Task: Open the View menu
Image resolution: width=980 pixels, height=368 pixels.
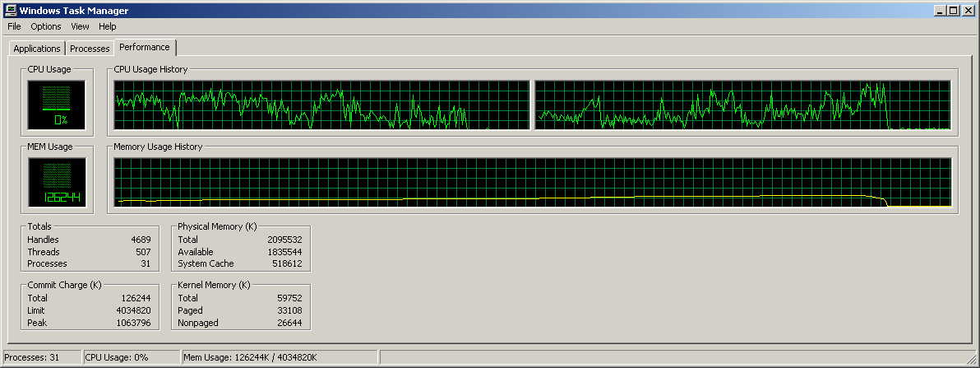Action: [x=80, y=26]
